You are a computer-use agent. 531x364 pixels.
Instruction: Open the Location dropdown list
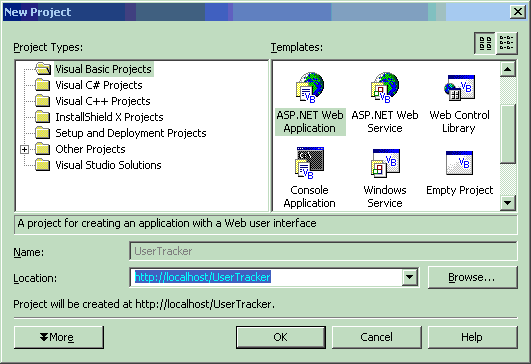[x=410, y=277]
